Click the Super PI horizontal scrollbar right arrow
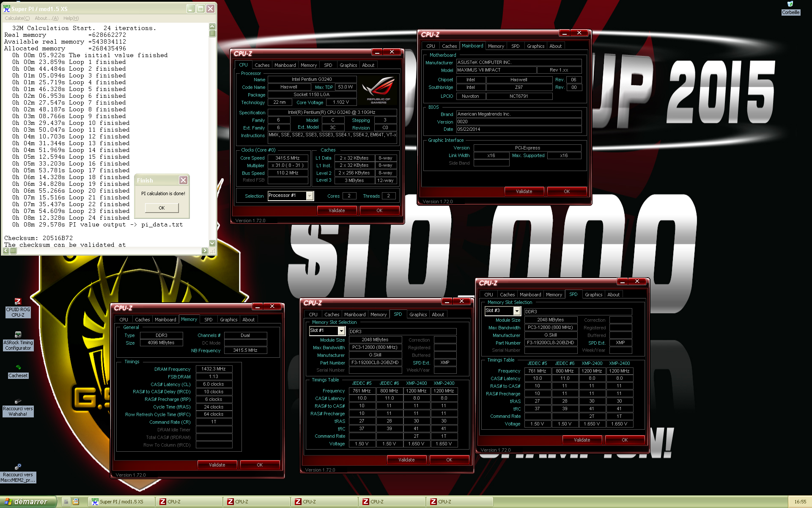Image resolution: width=812 pixels, height=508 pixels. [205, 251]
